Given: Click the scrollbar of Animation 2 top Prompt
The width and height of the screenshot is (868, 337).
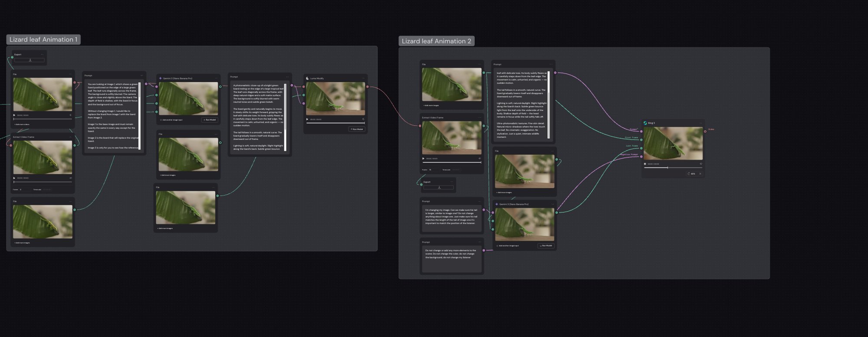Looking at the screenshot, I should [549, 105].
